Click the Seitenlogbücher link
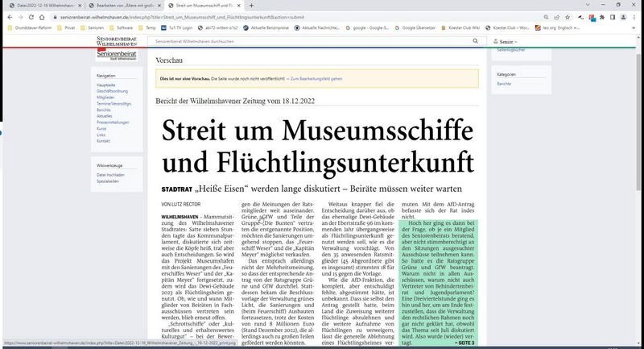 (x=511, y=50)
